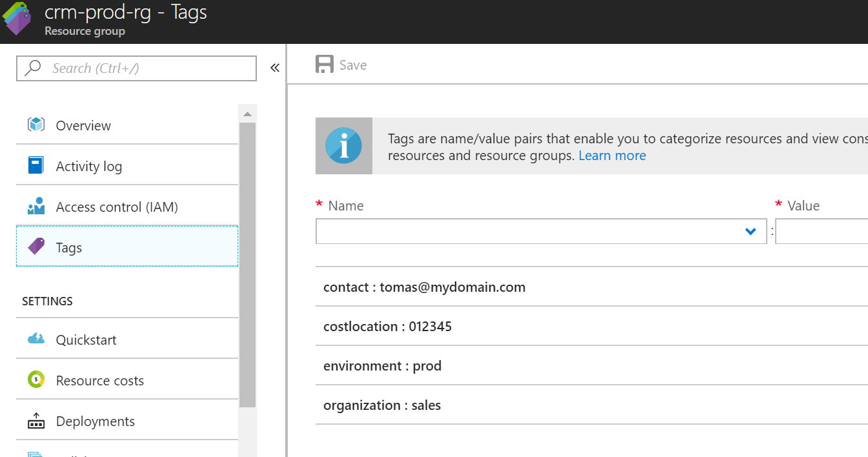This screenshot has width=868, height=457.
Task: Click the resource group tags header icon
Action: pos(17,19)
